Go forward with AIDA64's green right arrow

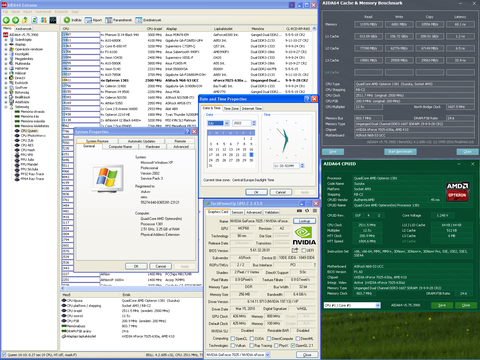15,20
